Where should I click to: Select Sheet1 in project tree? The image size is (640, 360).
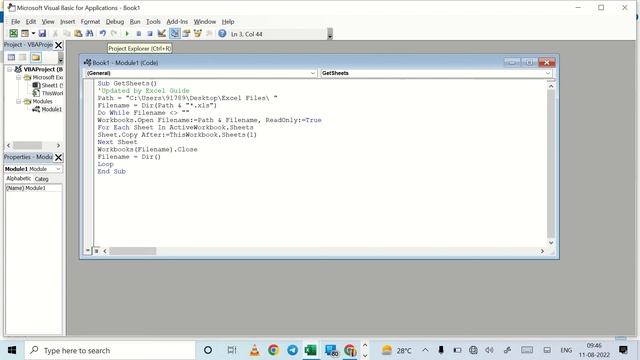(48, 85)
